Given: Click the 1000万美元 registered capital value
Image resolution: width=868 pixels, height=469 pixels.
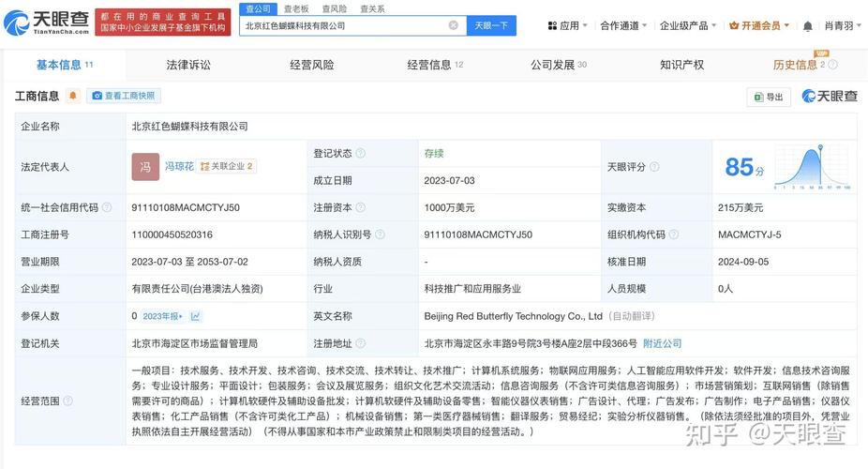Looking at the screenshot, I should (449, 207).
